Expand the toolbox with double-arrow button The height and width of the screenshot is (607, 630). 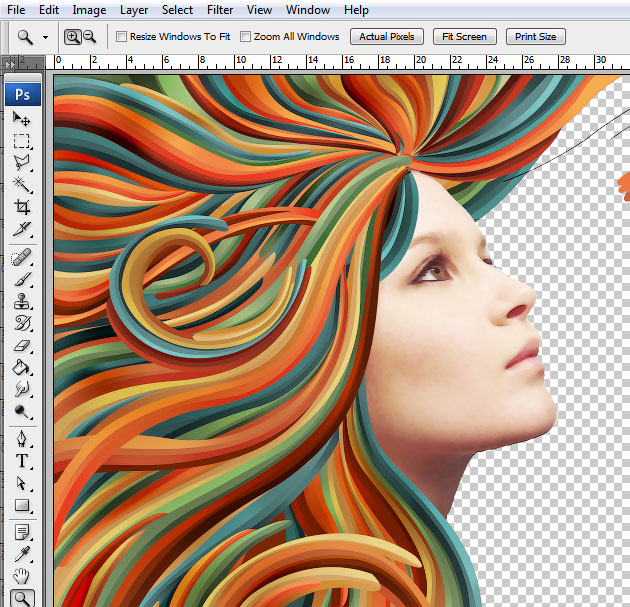point(10,63)
